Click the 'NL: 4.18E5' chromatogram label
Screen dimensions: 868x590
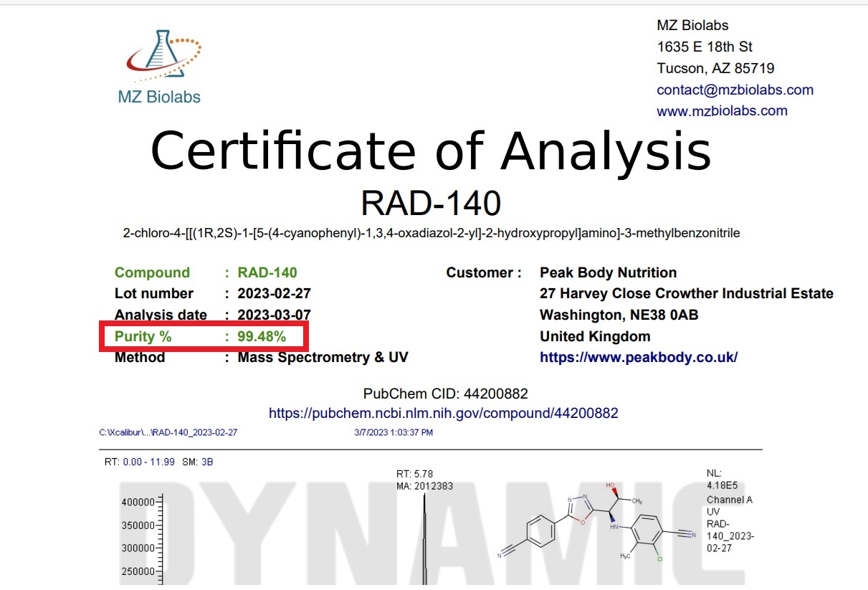(x=722, y=480)
